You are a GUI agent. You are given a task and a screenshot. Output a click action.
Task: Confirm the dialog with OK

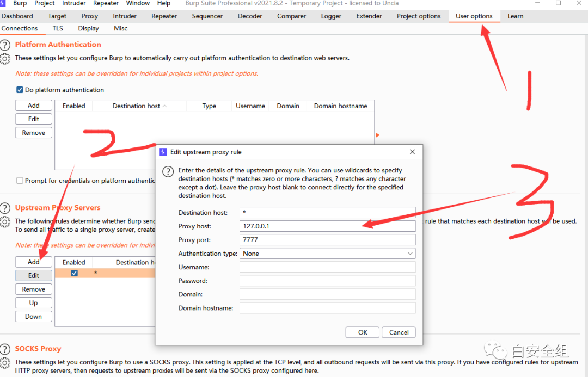pos(362,332)
